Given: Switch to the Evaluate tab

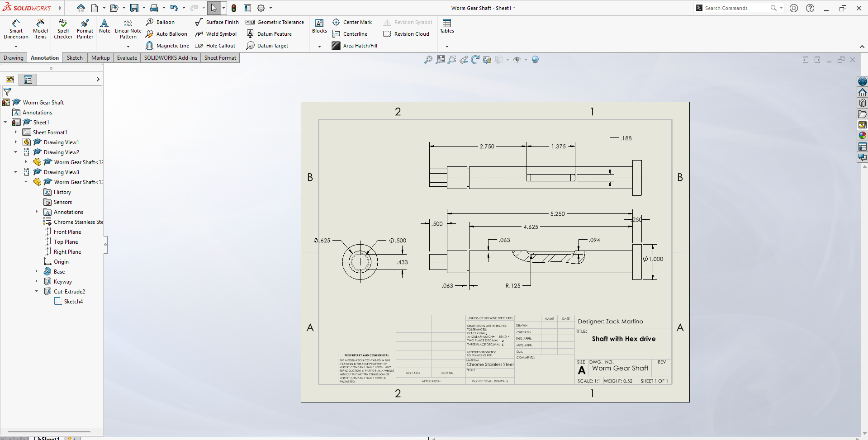Looking at the screenshot, I should [127, 58].
